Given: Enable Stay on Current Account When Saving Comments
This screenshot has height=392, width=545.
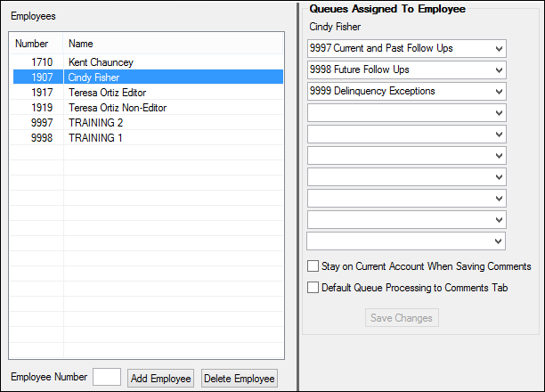Looking at the screenshot, I should 313,266.
